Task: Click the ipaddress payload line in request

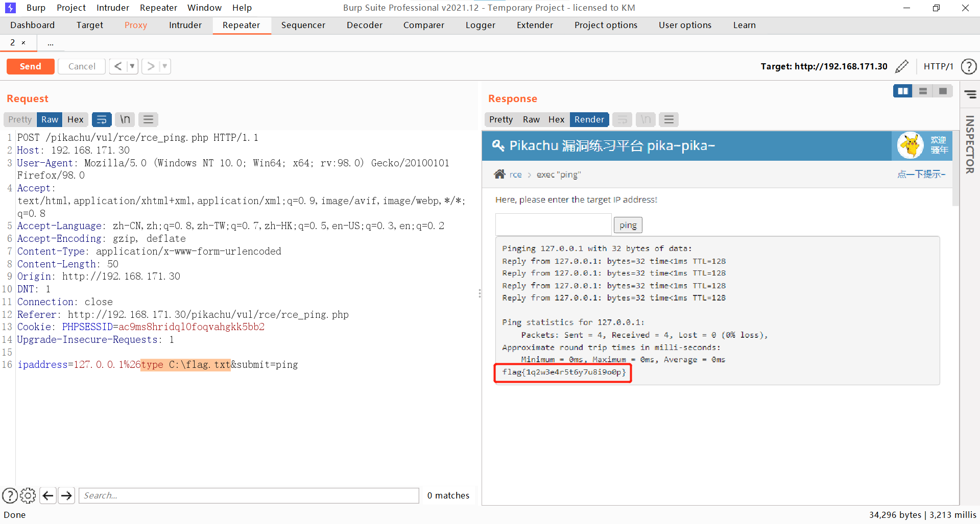Action: [x=158, y=365]
